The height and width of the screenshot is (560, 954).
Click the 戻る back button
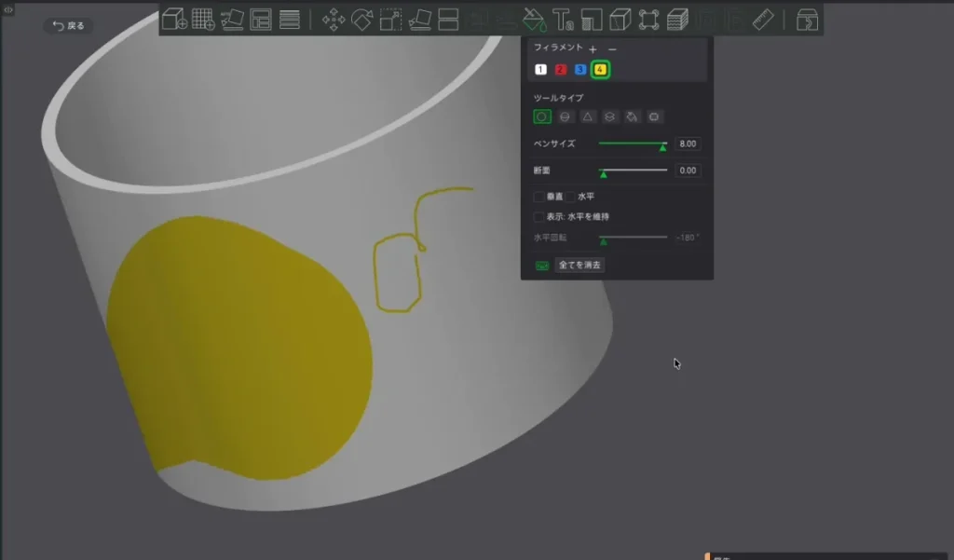point(68,25)
